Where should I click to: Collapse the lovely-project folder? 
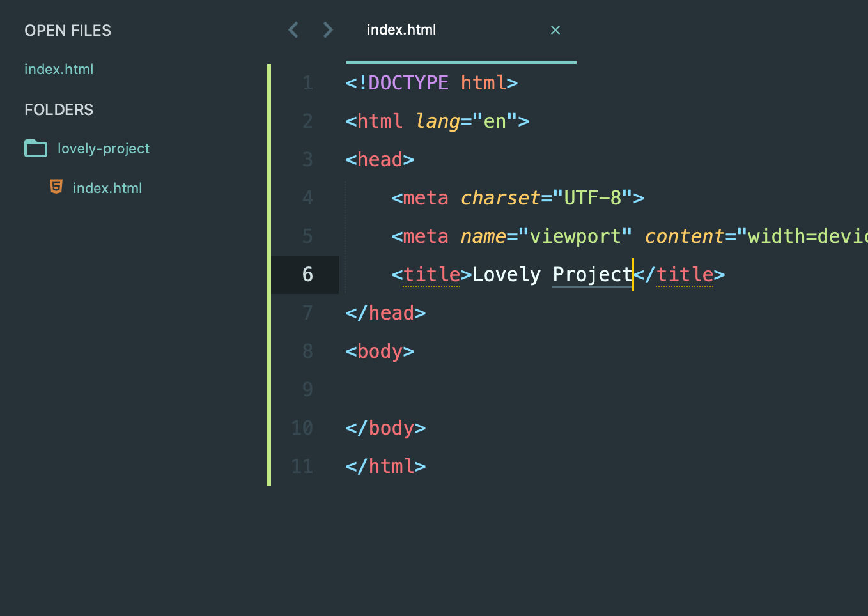tap(103, 148)
